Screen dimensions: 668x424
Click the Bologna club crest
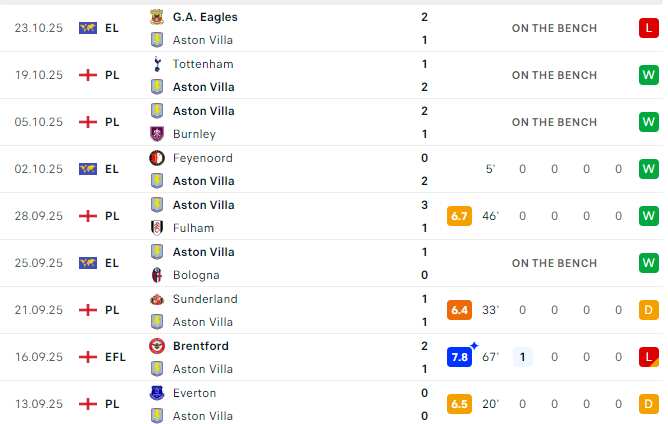click(x=156, y=275)
